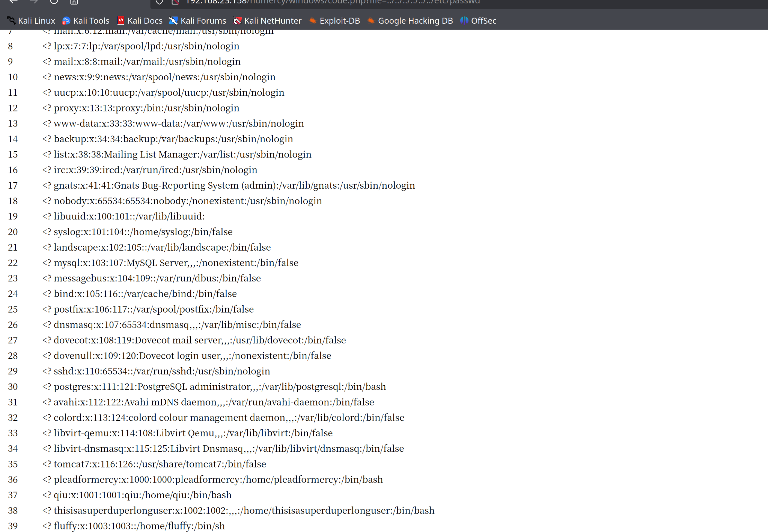Click the Gnats Bug-Reporting System line

(x=229, y=185)
